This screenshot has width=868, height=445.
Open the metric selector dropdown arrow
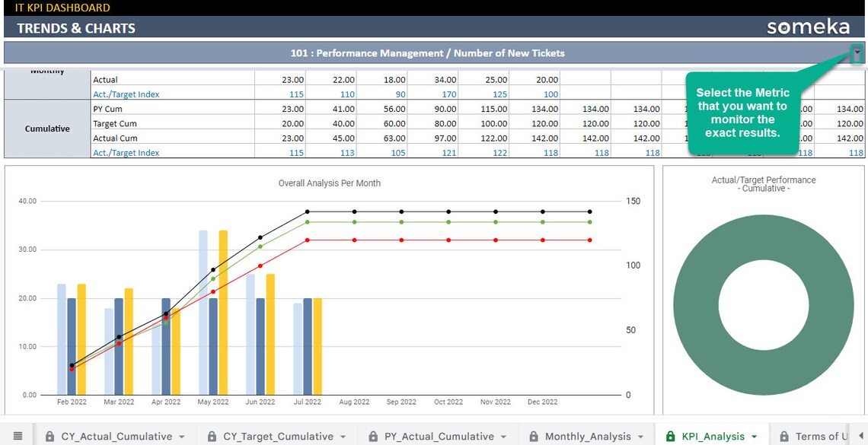tap(857, 53)
